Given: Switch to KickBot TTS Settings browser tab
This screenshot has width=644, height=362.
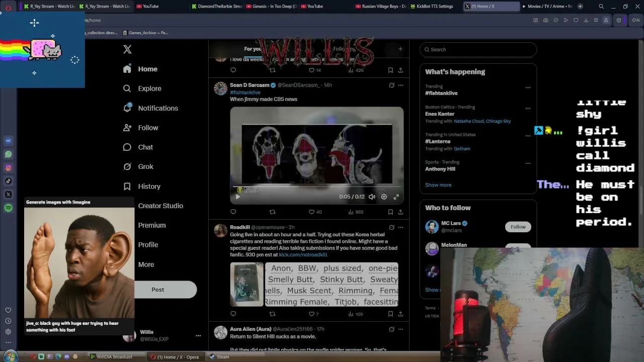Looking at the screenshot, I should coord(432,7).
